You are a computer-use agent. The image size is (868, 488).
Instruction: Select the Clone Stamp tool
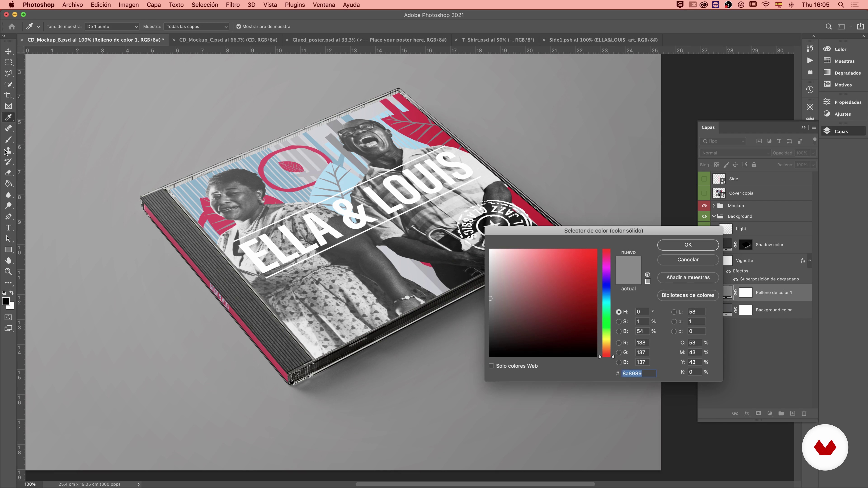(8, 150)
